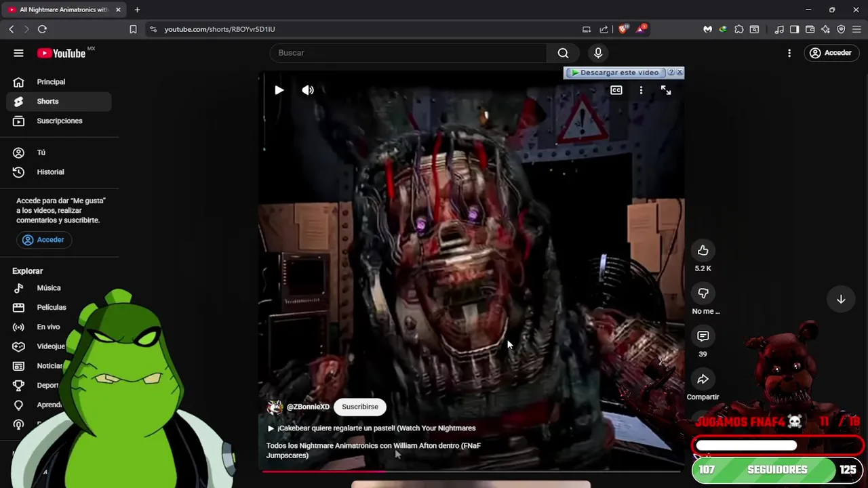Open Leo AI sparkle icon
This screenshot has height=488, width=868.
pyautogui.click(x=825, y=29)
